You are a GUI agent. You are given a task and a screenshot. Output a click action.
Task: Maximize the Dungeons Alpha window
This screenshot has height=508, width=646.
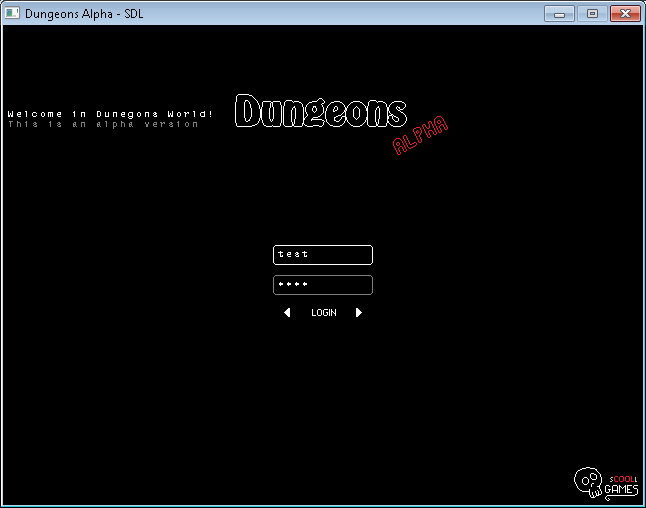pos(591,13)
